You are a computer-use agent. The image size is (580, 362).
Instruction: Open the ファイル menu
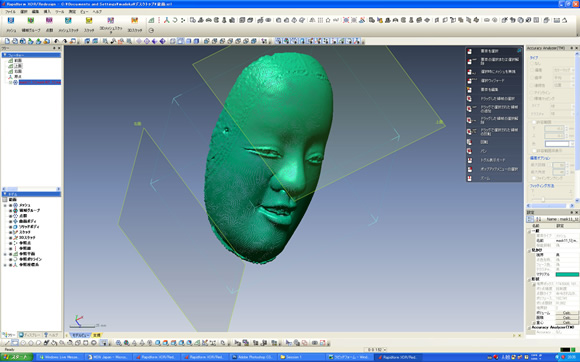tap(10, 12)
